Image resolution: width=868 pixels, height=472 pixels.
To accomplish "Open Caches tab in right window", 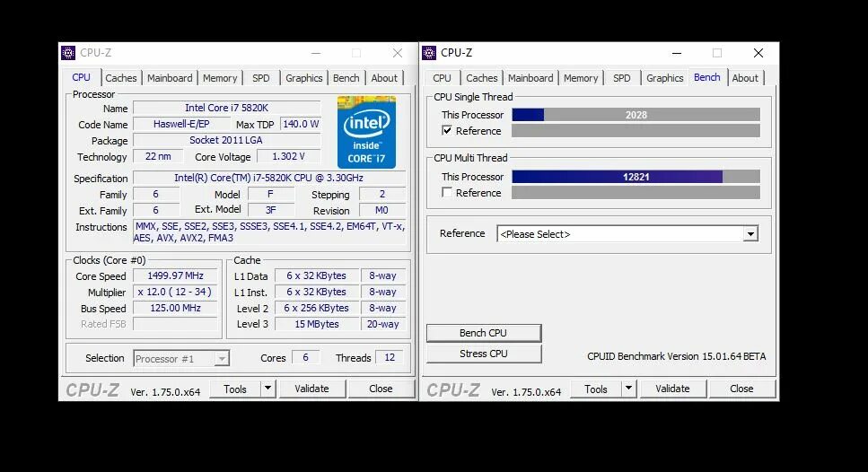I will coord(482,78).
